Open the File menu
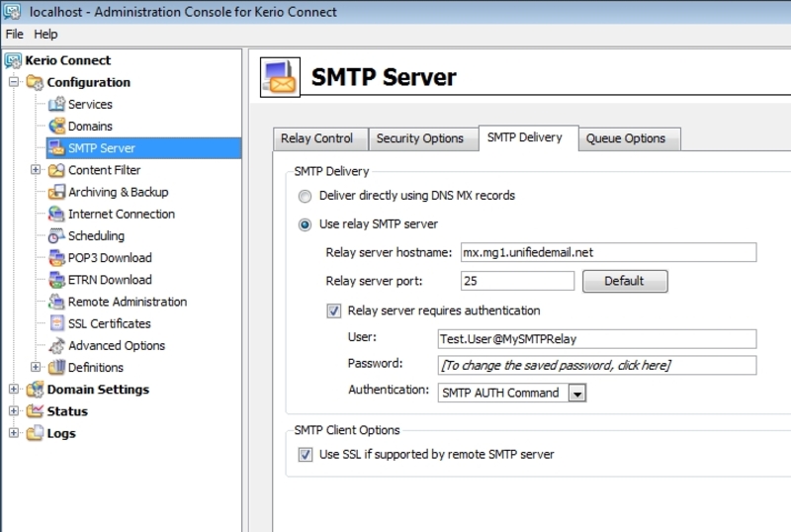Image resolution: width=791 pixels, height=532 pixels. [14, 34]
